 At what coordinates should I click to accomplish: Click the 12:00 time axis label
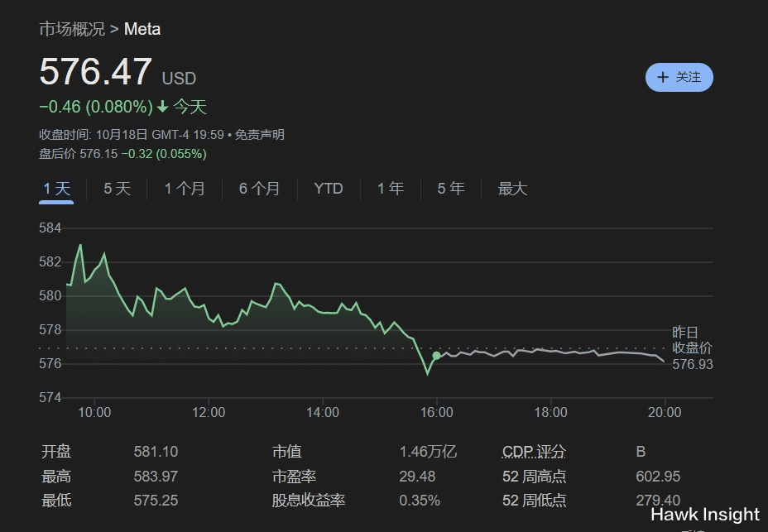[x=209, y=413]
